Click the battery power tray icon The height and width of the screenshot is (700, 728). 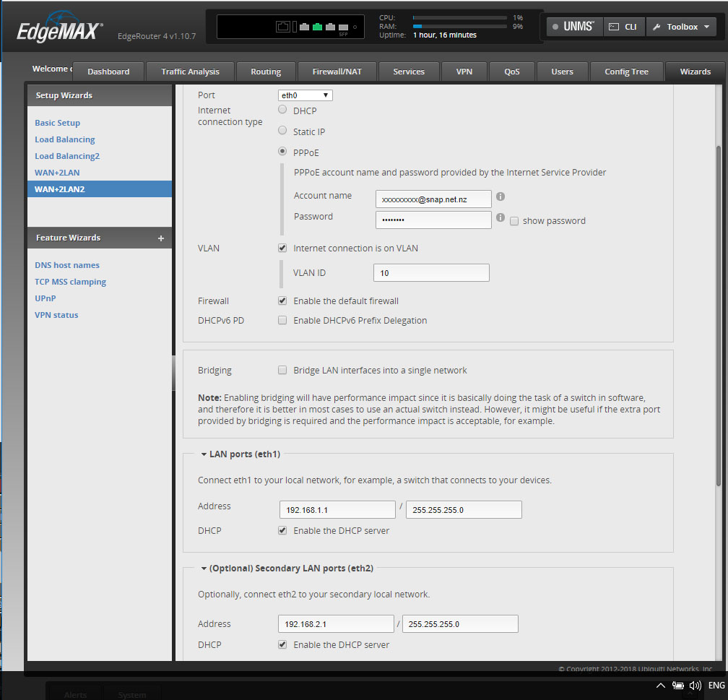(x=678, y=686)
